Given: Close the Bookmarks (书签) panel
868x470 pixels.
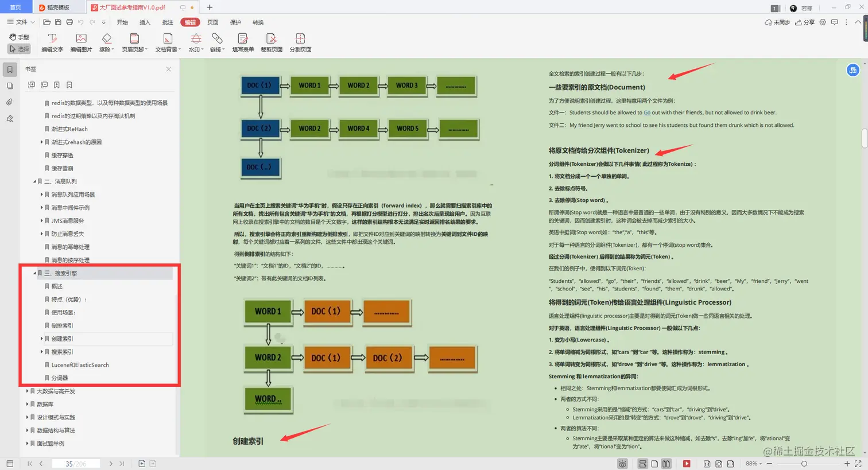Looking at the screenshot, I should pos(168,69).
